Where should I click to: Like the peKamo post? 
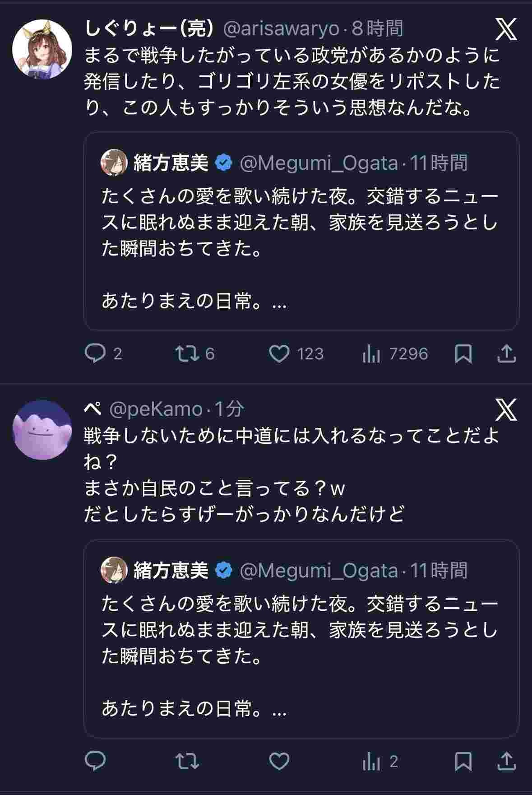pyautogui.click(x=279, y=762)
